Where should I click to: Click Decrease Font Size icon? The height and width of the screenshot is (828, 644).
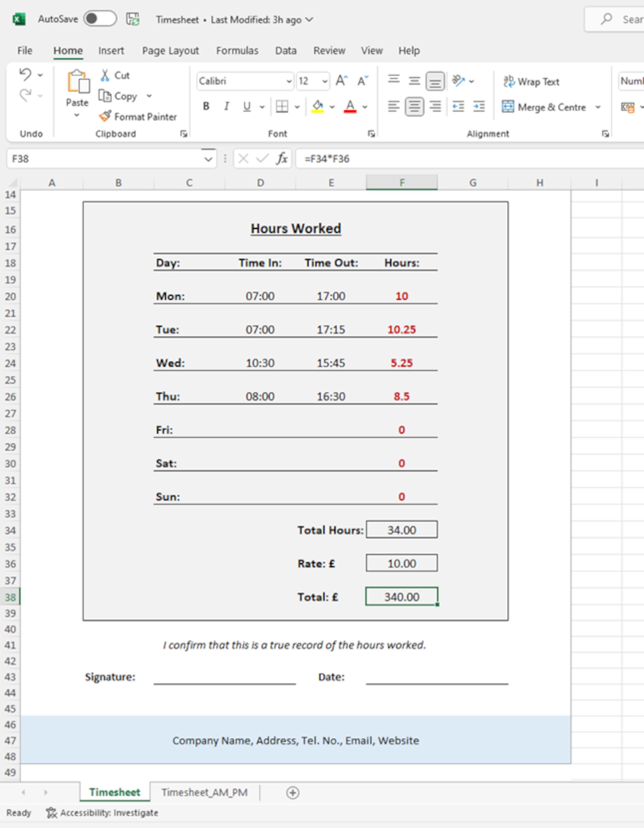[363, 80]
